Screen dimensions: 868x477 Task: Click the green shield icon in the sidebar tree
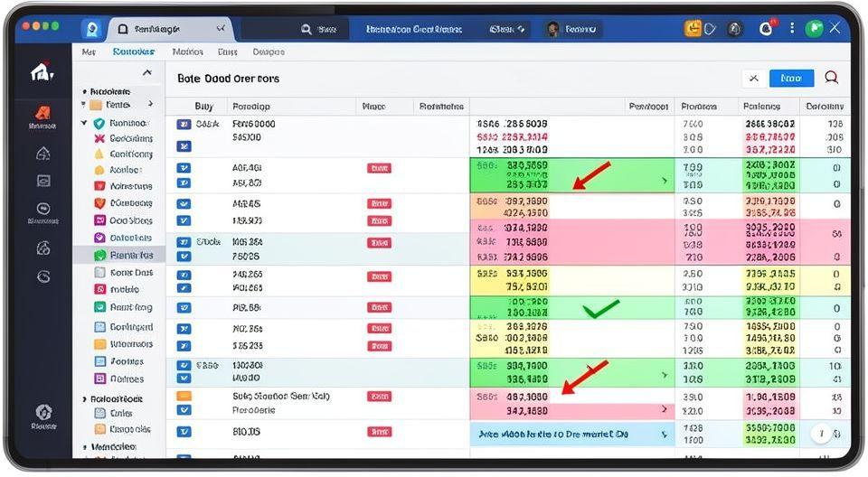click(x=99, y=123)
